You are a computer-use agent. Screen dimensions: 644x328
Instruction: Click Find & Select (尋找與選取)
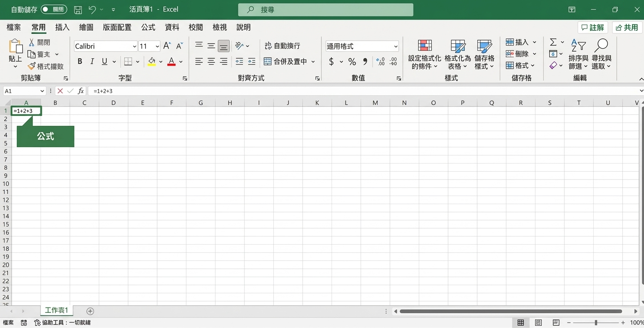601,54
